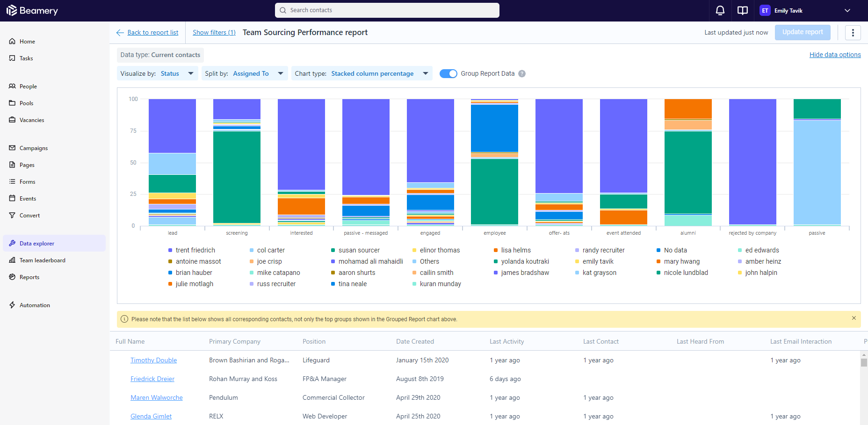Click the Search contacts field
Viewport: 868px width, 425px height.
[x=387, y=10]
